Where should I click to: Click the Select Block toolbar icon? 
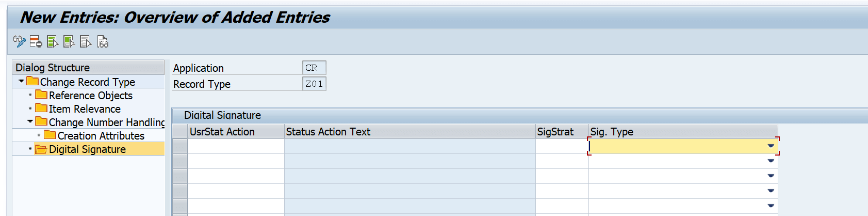(69, 41)
